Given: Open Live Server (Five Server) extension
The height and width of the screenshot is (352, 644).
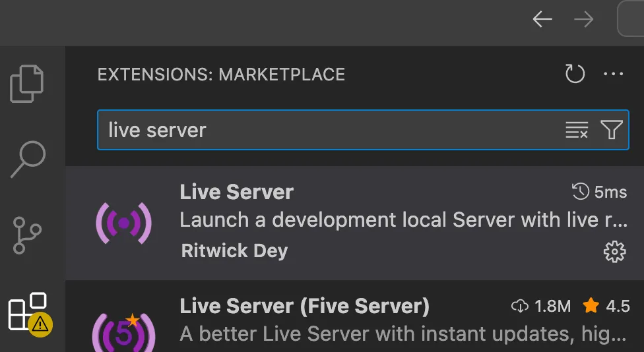Looking at the screenshot, I should 305,306.
